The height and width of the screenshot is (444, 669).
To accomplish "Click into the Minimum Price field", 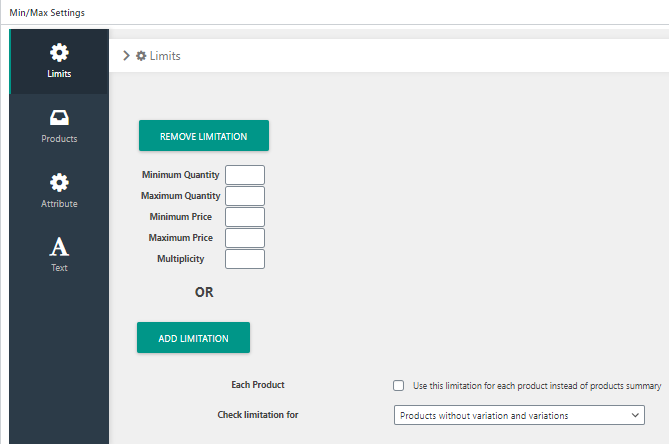I will point(245,217).
